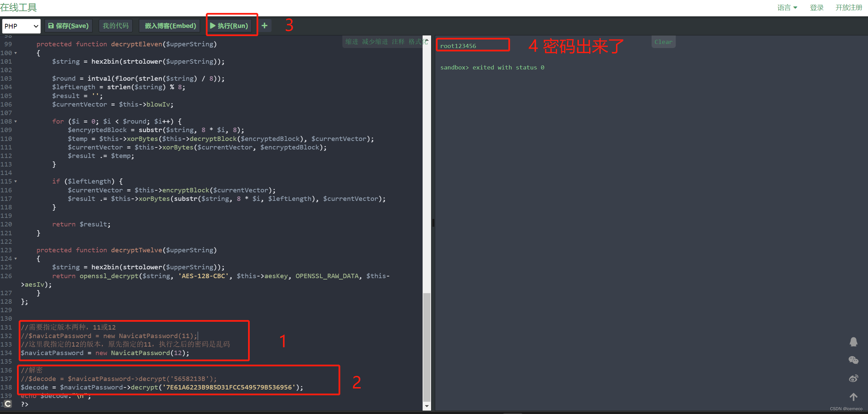This screenshot has width=868, height=414.
Task: Click 'decryptTwelve' function name on line 123
Action: tap(136, 250)
